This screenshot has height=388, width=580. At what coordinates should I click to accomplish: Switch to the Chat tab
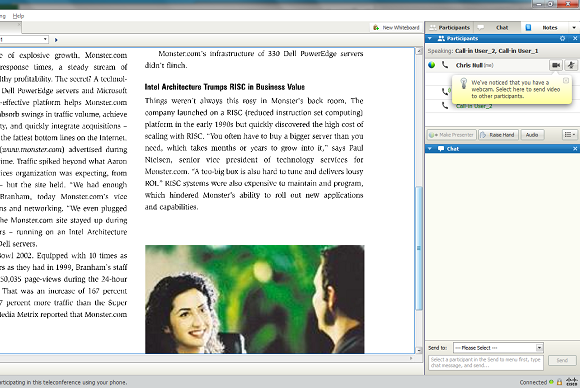[x=497, y=27]
